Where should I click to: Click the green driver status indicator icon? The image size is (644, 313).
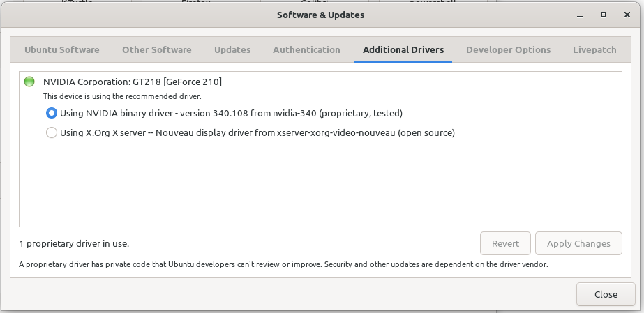pos(29,82)
